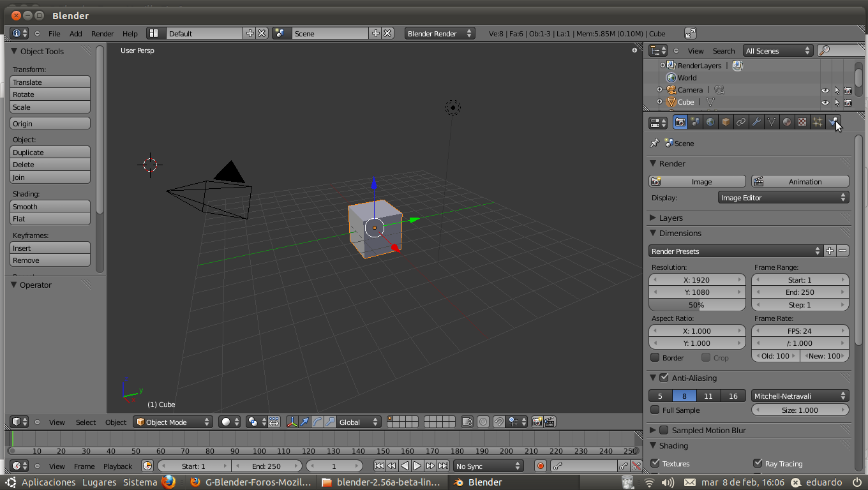Open the Particles sparkle properties tab
This screenshot has width=868, height=490.
click(818, 122)
